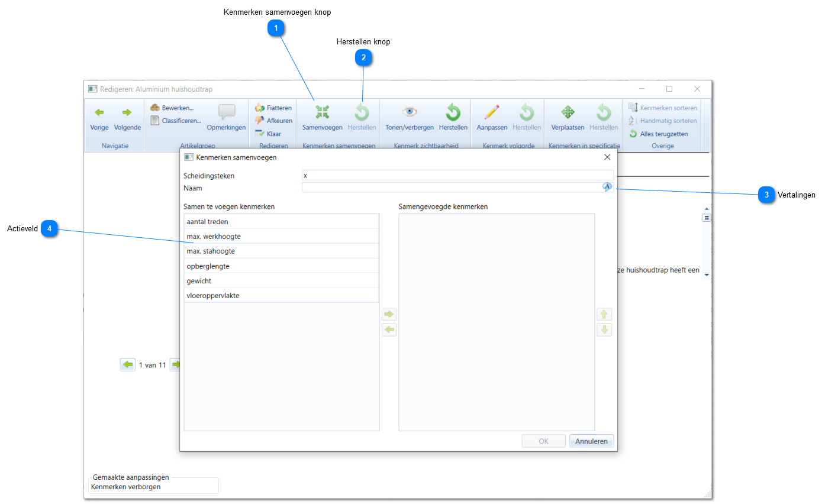Click Bewerken... in Artikelgroep group

coord(172,108)
